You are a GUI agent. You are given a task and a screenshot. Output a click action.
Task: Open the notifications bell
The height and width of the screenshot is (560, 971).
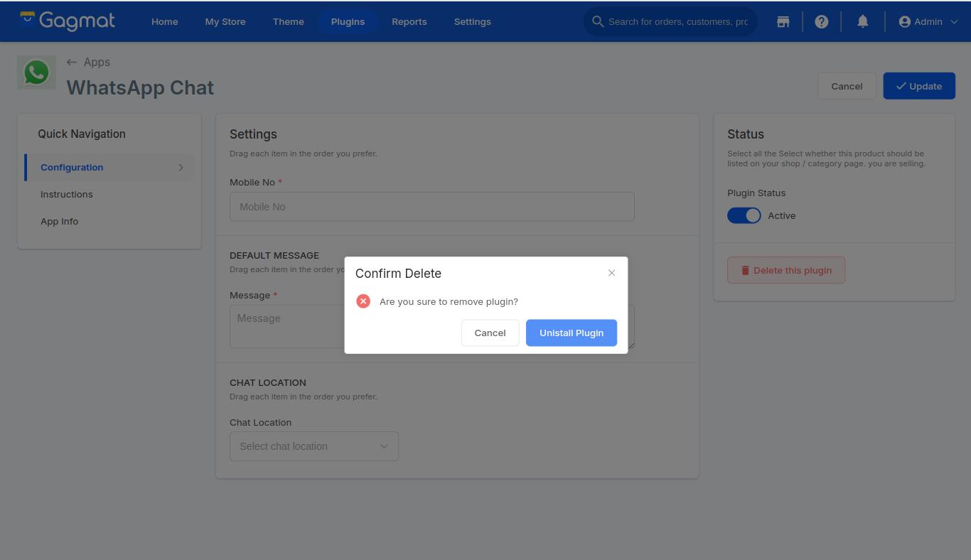863,22
